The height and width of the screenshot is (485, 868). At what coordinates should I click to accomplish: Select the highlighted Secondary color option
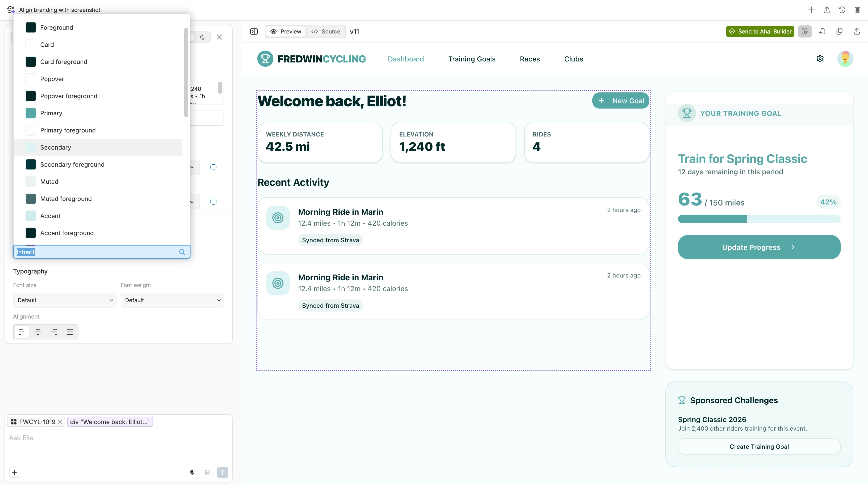pos(98,147)
